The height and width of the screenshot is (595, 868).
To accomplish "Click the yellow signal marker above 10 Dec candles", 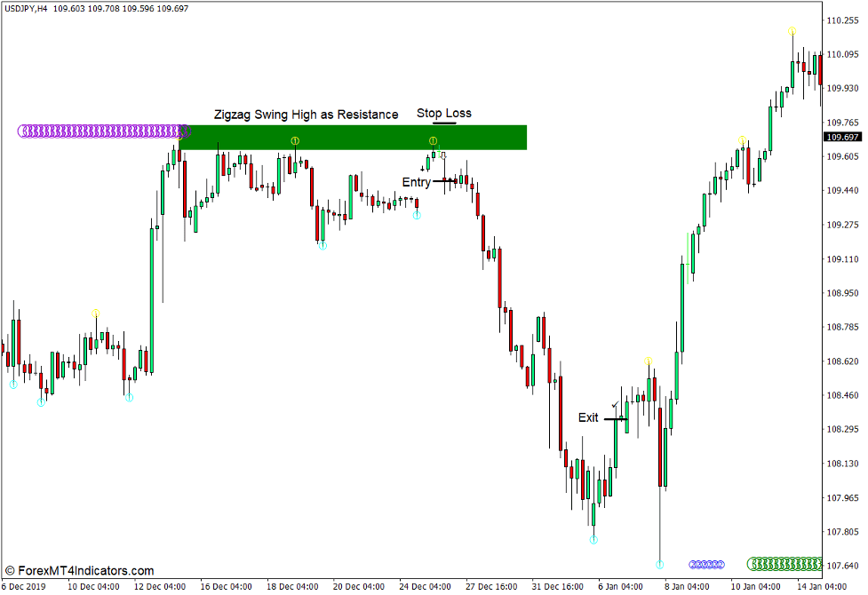I will click(96, 311).
